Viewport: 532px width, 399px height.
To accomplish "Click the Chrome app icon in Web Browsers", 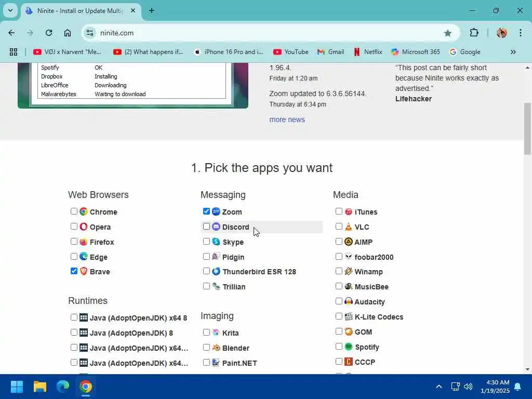I will pyautogui.click(x=84, y=211).
